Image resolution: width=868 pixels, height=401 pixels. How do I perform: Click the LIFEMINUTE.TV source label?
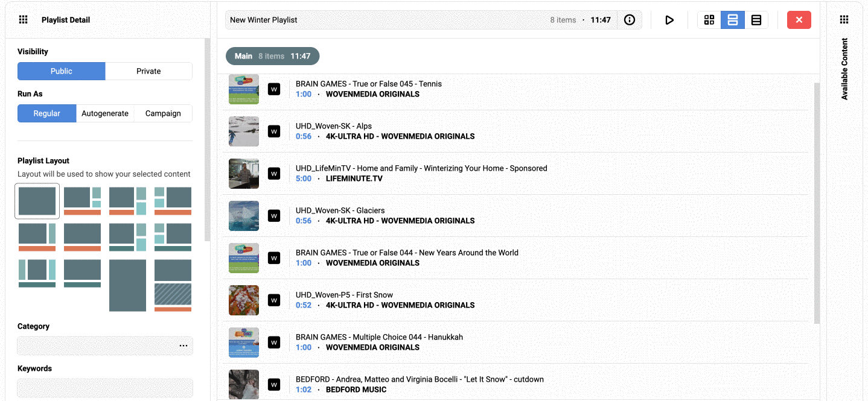coord(354,178)
